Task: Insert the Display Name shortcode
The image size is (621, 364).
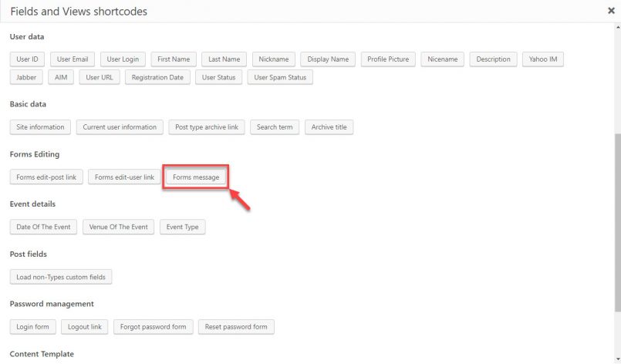Action: (x=328, y=59)
